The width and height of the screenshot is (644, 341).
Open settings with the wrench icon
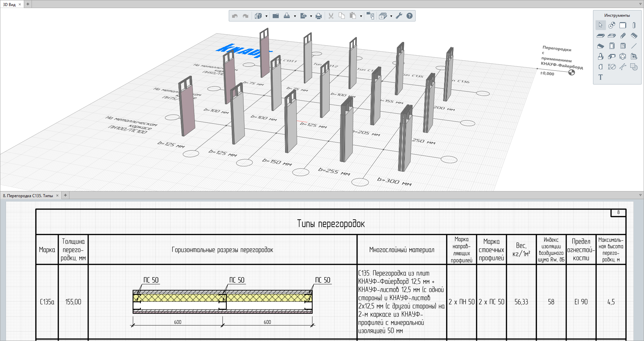pyautogui.click(x=399, y=16)
